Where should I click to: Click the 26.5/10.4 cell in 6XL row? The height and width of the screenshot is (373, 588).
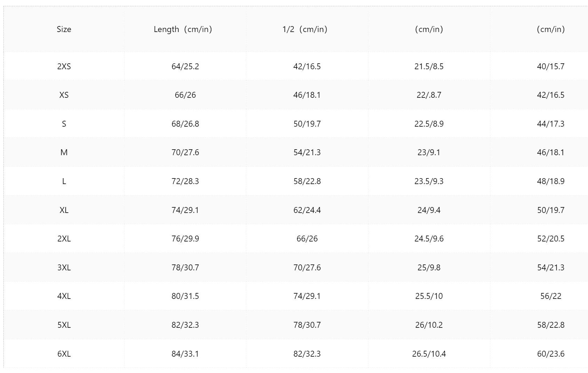(429, 354)
